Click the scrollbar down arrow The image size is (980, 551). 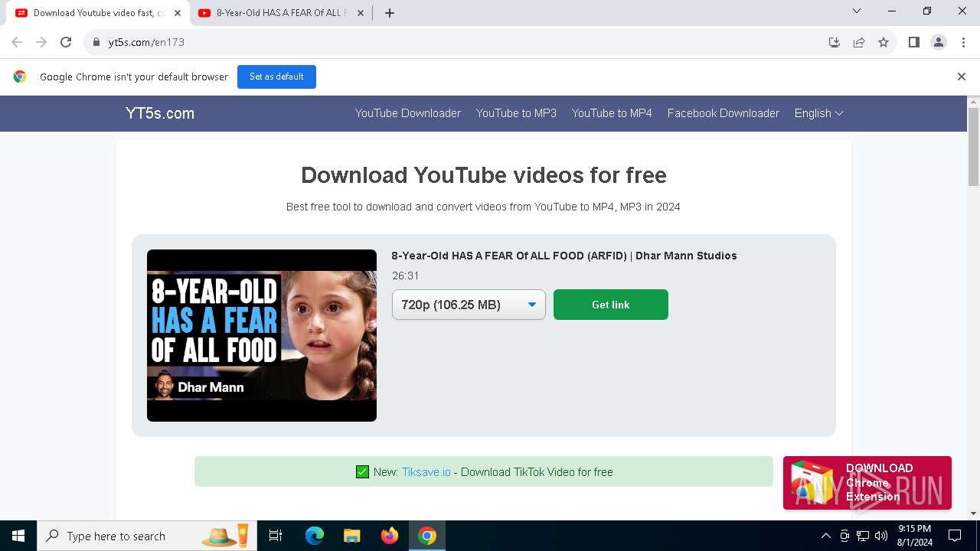973,514
